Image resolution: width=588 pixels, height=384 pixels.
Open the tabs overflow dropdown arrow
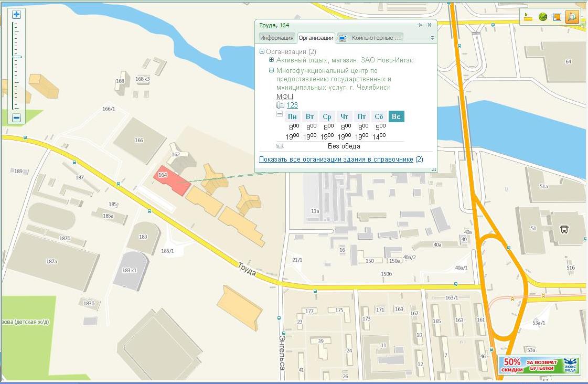click(432, 38)
